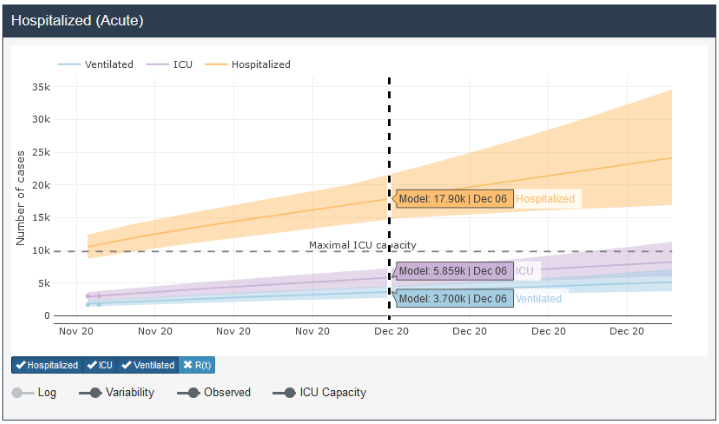Turn off the Variability toggle
This screenshot has width=719, height=424.
tap(90, 393)
